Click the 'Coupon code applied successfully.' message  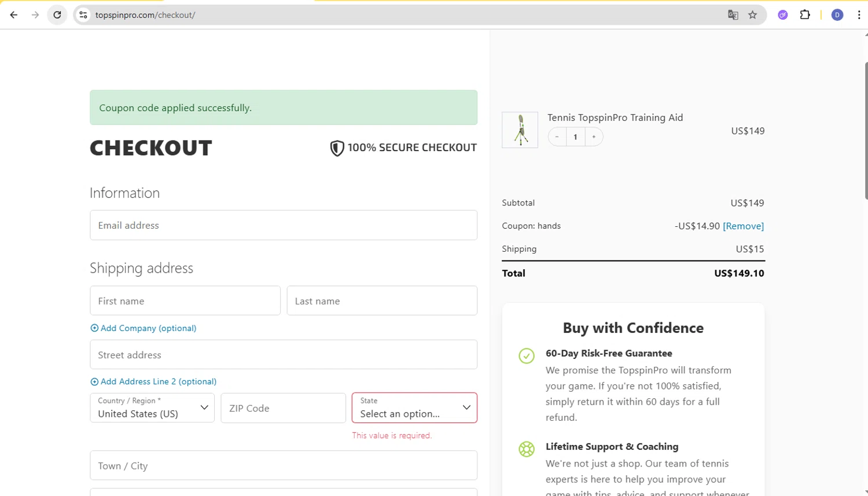(175, 108)
